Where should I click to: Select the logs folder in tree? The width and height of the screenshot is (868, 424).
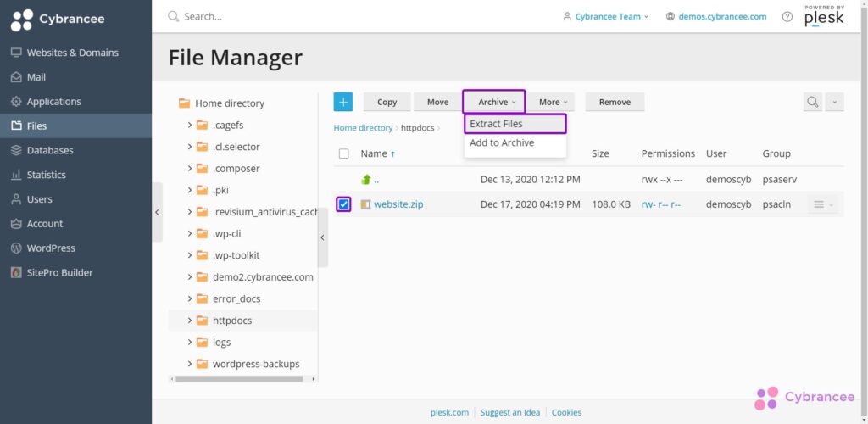tap(221, 342)
